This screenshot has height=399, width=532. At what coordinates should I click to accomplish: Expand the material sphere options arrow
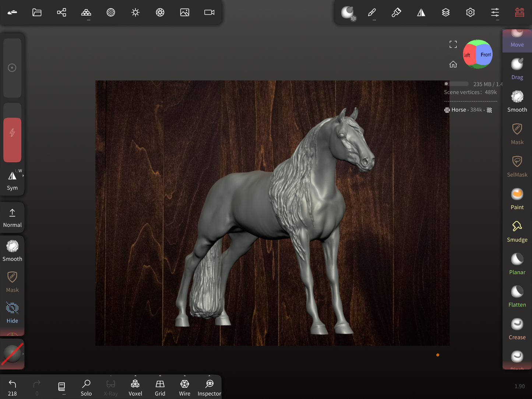tap(23, 354)
